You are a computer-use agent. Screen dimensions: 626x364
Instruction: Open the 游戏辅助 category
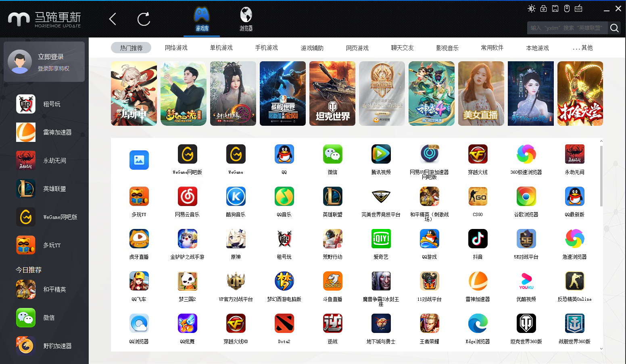tap(312, 48)
